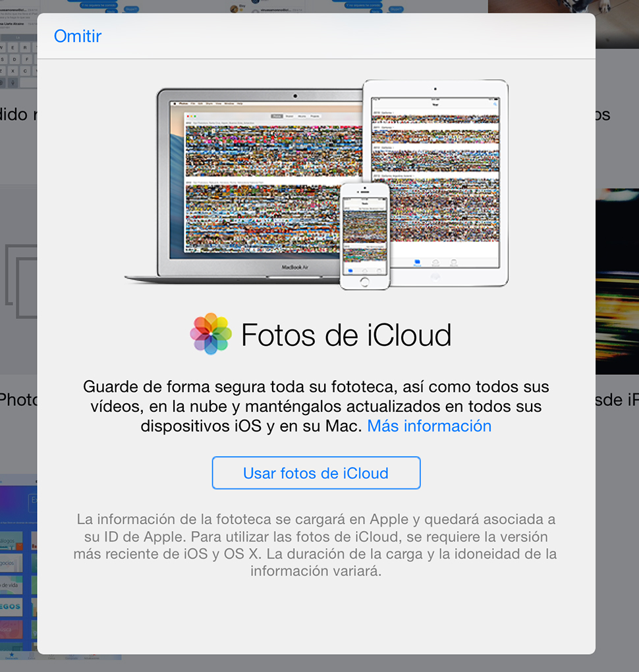Tap the star tab icon in background App Store
This screenshot has height=672, width=639.
(12, 655)
